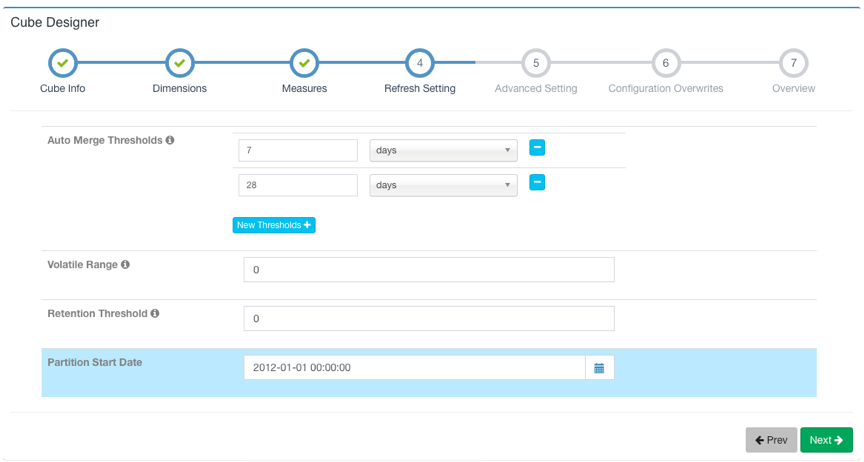Click info icon beside Auto Merge Thresholds
Viewport: 864px width, 462px height.
pyautogui.click(x=170, y=141)
